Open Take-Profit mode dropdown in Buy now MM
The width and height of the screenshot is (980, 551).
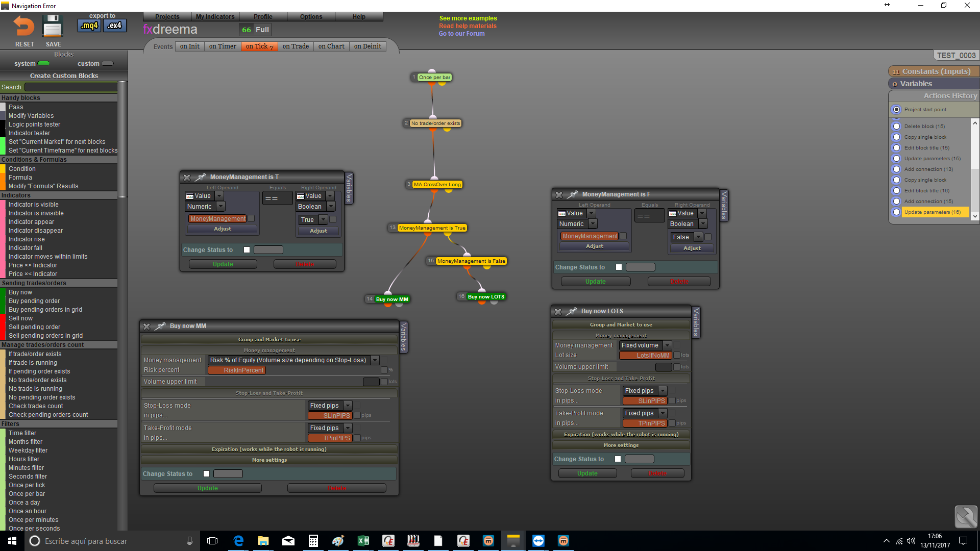pyautogui.click(x=348, y=428)
